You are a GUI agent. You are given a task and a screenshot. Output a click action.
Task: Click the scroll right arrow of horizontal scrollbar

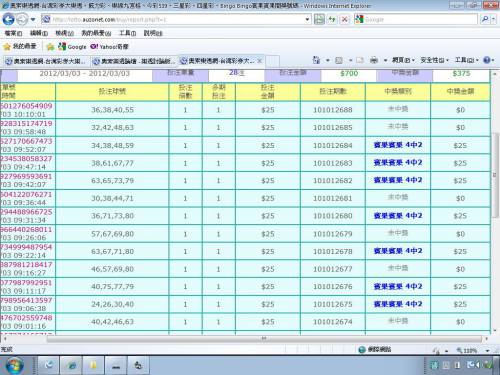(486, 339)
